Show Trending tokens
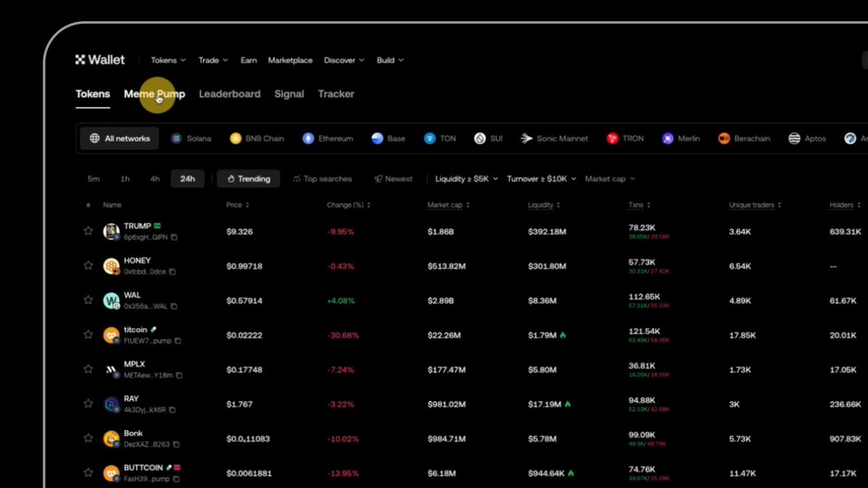Screen dimensions: 868x488 point(249,179)
